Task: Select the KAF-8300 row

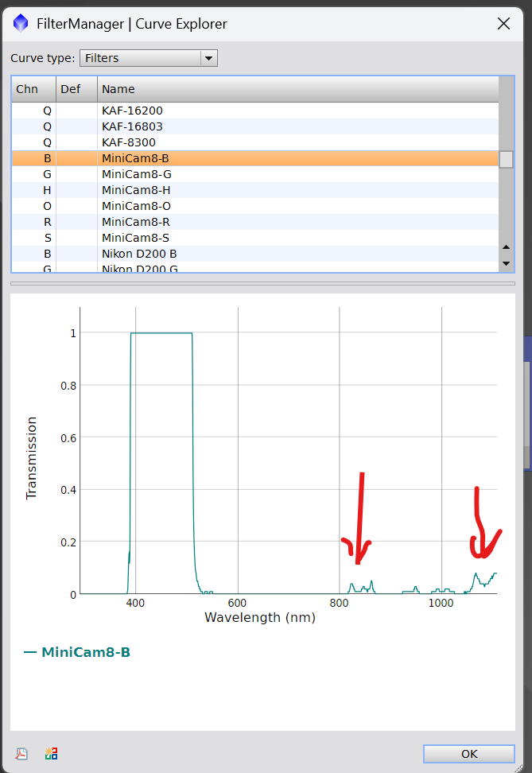Action: [x=255, y=142]
